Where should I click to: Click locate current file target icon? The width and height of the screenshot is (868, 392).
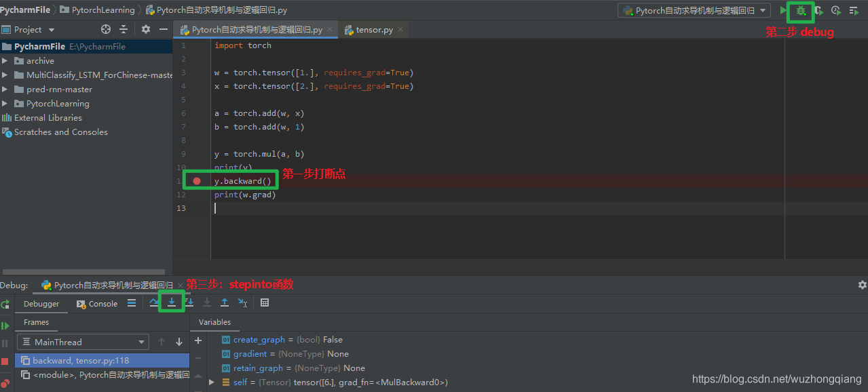(x=106, y=29)
